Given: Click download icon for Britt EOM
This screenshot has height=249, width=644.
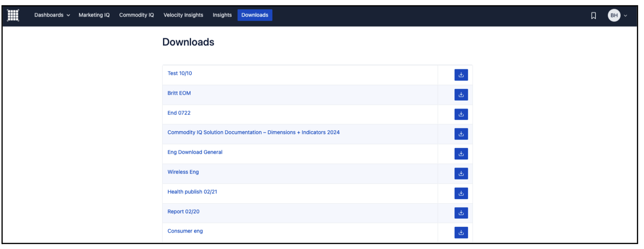Looking at the screenshot, I should (x=461, y=95).
